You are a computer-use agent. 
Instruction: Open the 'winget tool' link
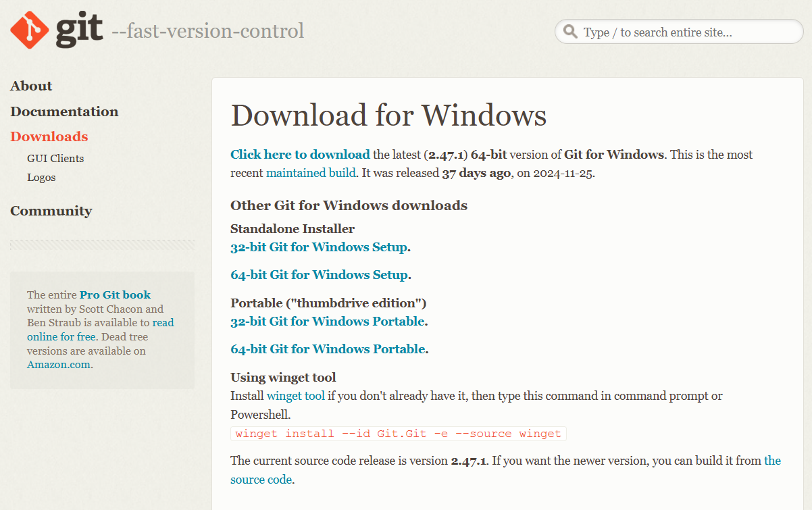[296, 396]
